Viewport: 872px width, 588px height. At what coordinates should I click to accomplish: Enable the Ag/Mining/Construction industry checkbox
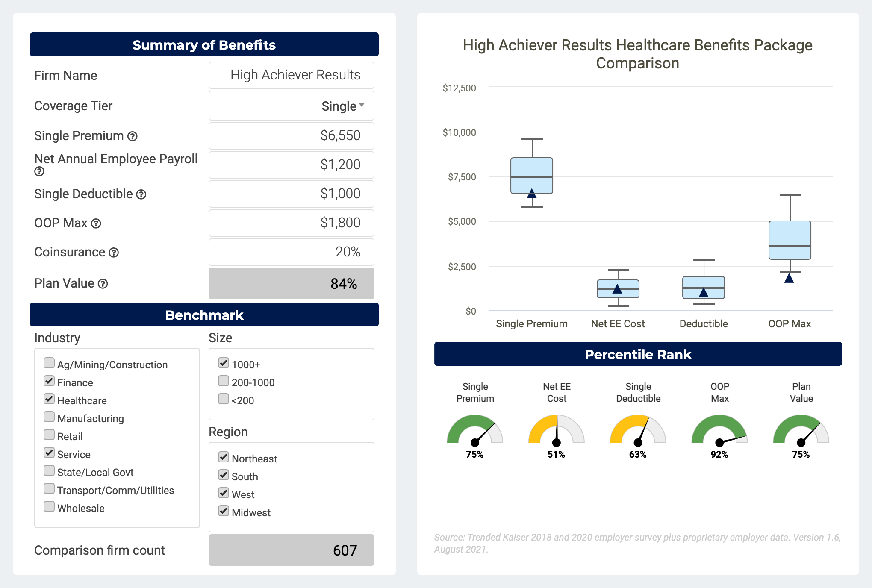point(49,363)
